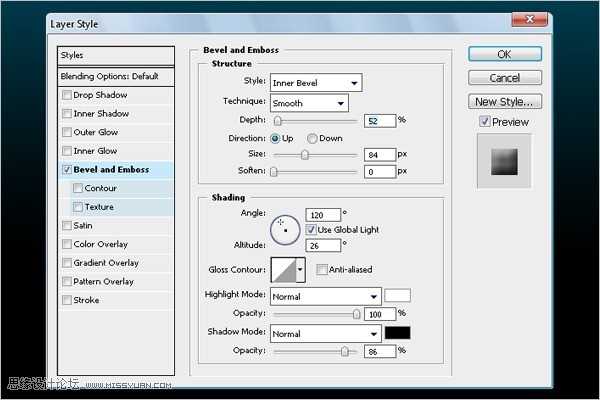Enable the Drop Shadow checkbox
Image resolution: width=600 pixels, height=400 pixels.
tap(67, 95)
